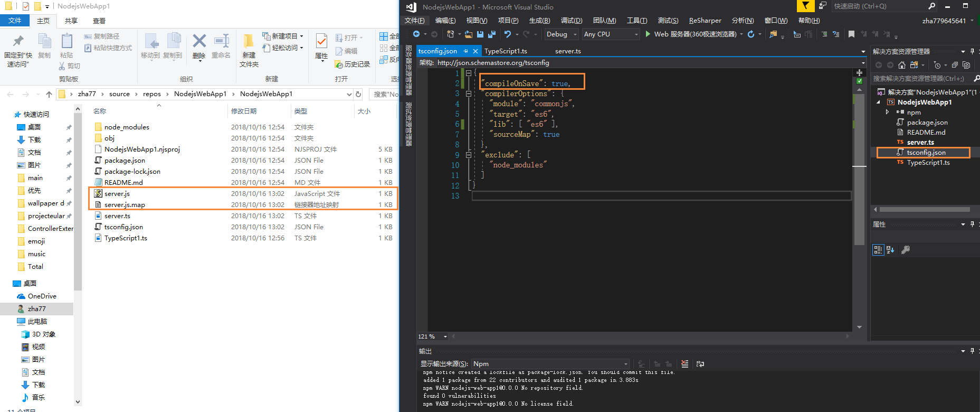
Task: Click zha77 in the Explorer breadcrumb path
Action: [x=87, y=94]
